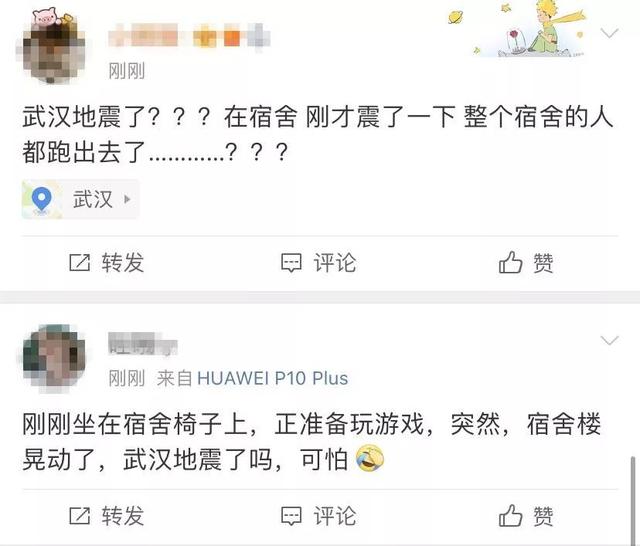Tap the laughing-crying emoji in second post
The image size is (640, 546).
pyautogui.click(x=370, y=459)
